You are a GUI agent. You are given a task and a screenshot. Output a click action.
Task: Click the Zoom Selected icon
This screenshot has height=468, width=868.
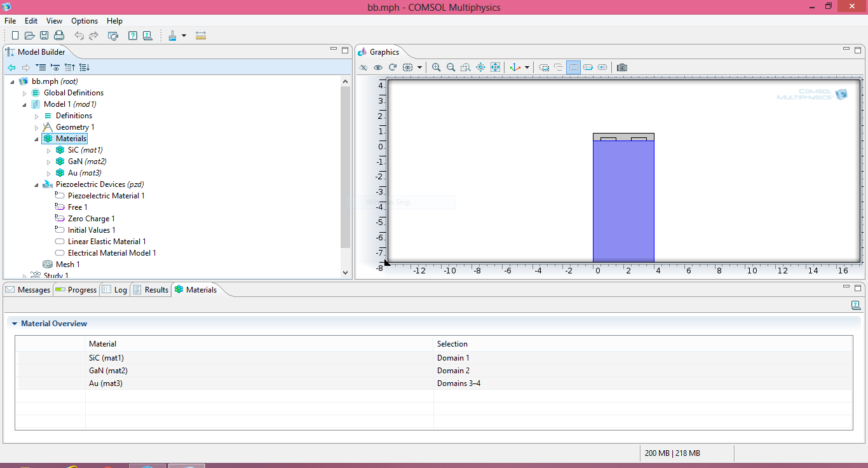[x=480, y=67]
